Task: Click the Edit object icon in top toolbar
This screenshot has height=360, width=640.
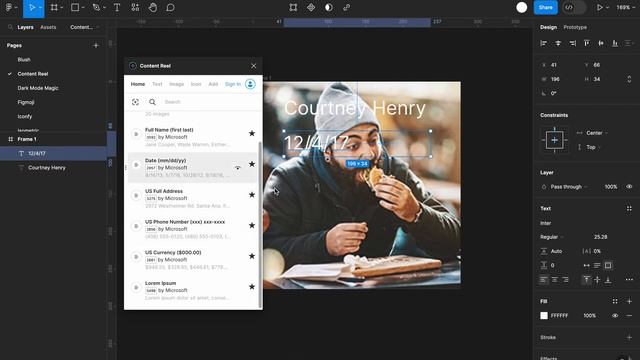Action: 293,7
